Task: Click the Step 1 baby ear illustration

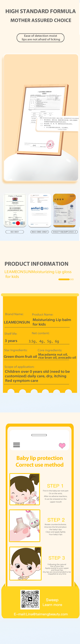Action: click(25, 489)
